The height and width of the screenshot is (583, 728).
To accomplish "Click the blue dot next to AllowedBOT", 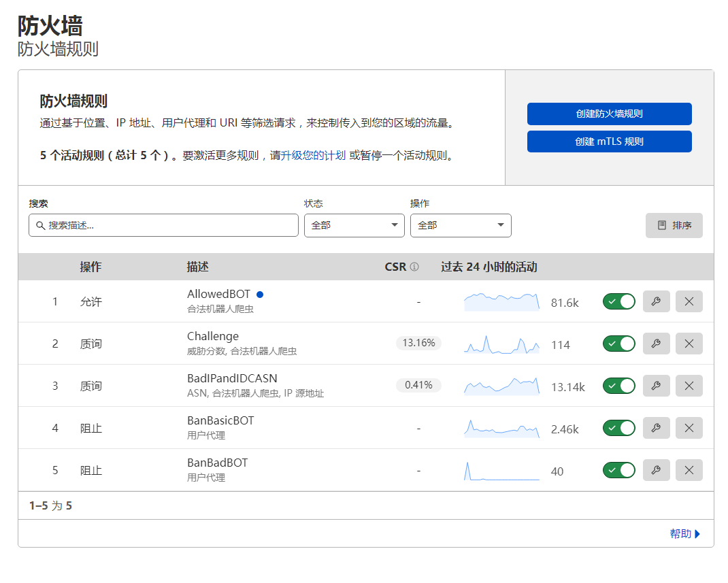I will coord(260,295).
